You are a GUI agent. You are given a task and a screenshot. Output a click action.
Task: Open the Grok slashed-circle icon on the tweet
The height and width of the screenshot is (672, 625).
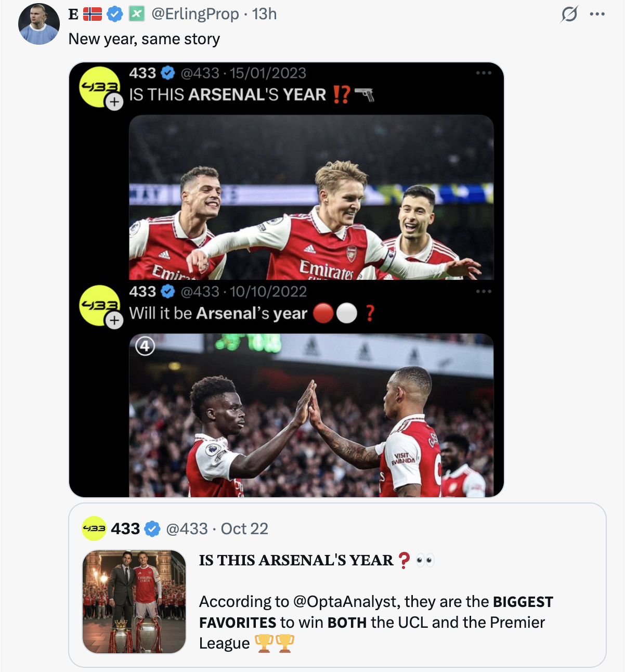569,14
